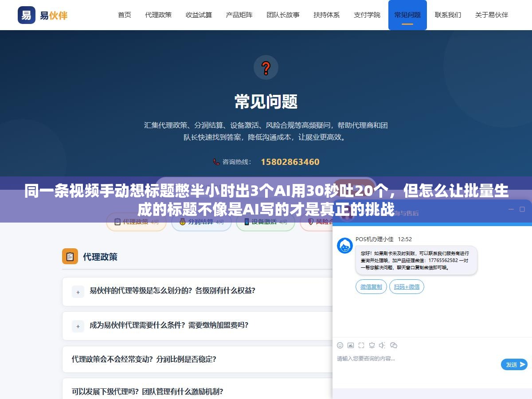
Task: Go to 收益试算 page
Action: [199, 15]
